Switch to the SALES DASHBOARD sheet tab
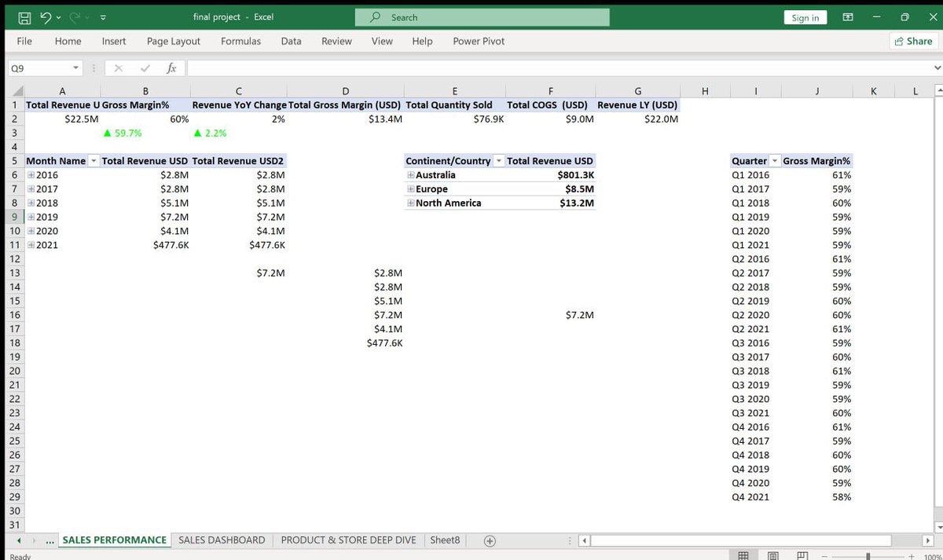Viewport: 943px width, 560px height. [221, 540]
